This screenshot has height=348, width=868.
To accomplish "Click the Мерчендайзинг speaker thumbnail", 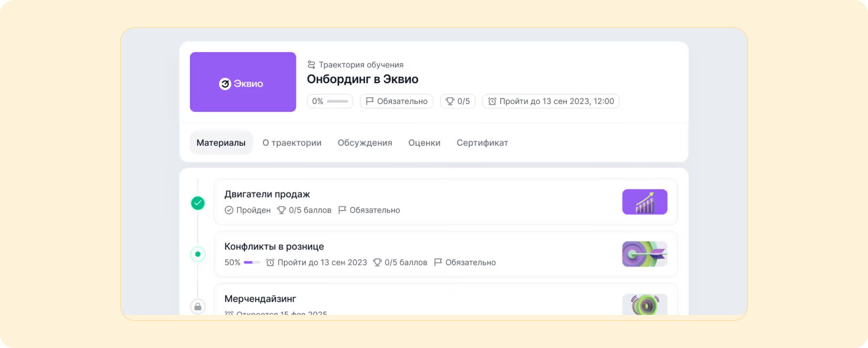I will [x=644, y=304].
